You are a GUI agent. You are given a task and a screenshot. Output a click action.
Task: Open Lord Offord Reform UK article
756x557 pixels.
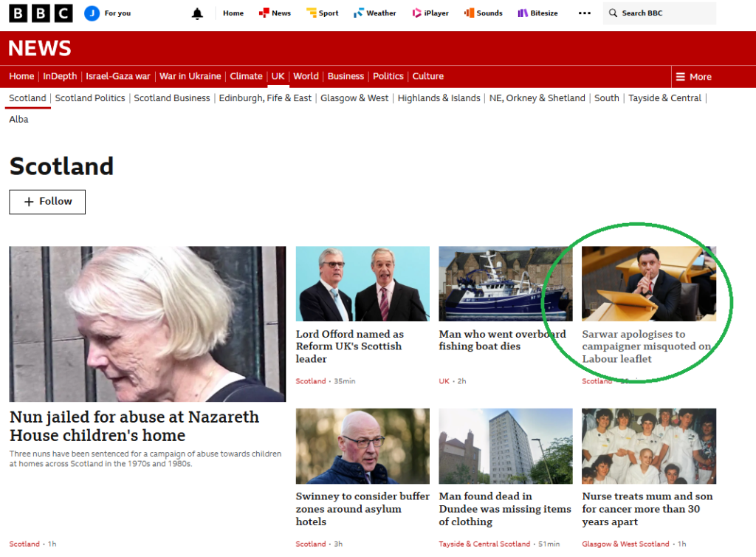tap(350, 346)
